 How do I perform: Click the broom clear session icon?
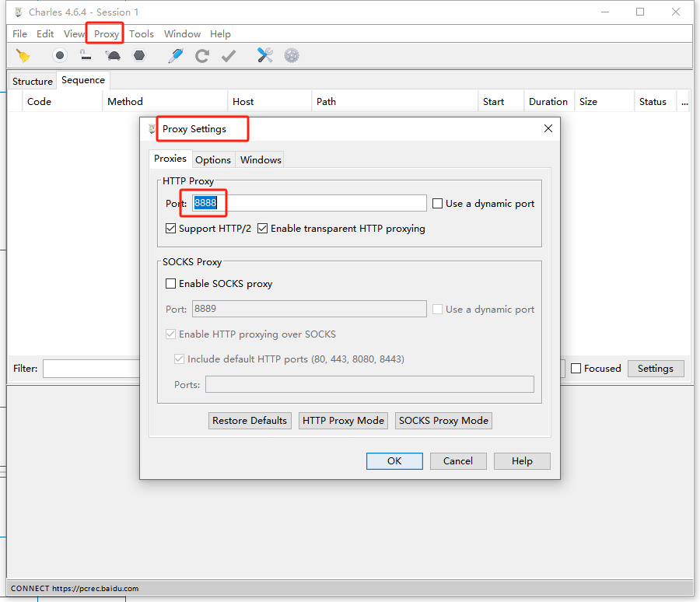[x=23, y=56]
